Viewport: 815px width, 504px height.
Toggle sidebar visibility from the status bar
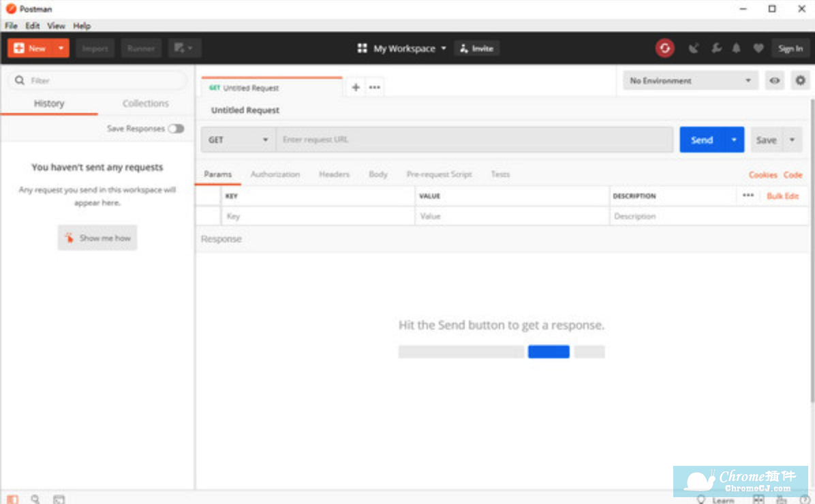(x=13, y=499)
